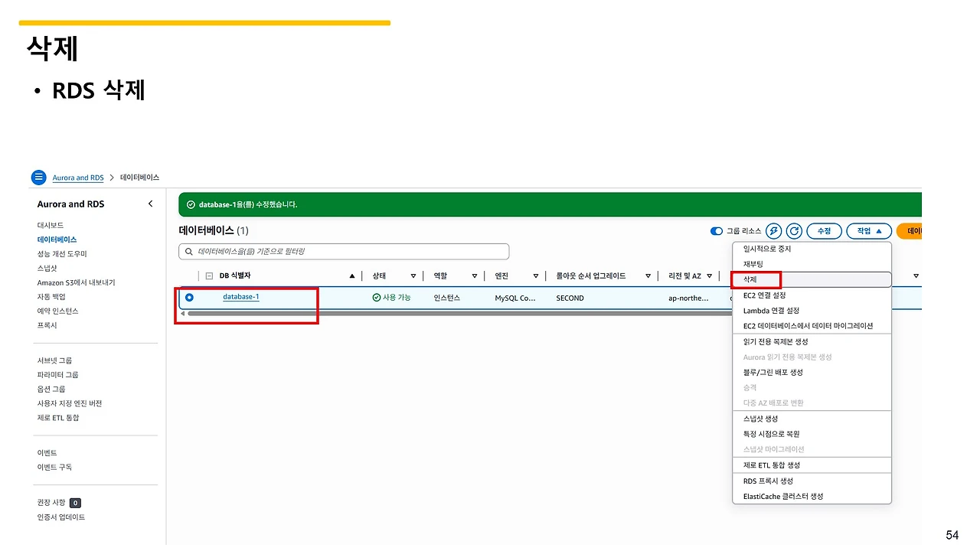Open 이벤트 in the sidebar
Image resolution: width=980 pixels, height=551 pixels.
pos(47,453)
